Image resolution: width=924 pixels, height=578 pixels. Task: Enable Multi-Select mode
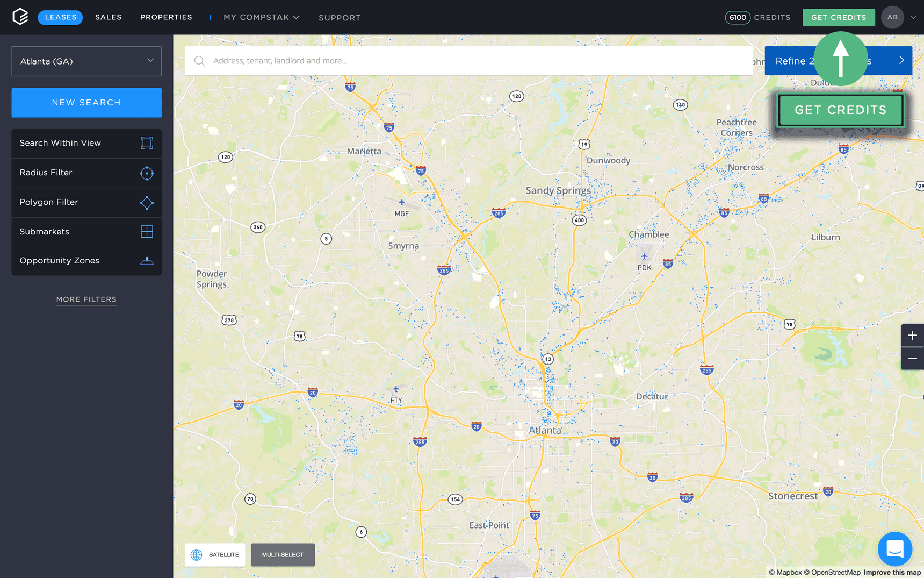tap(283, 555)
